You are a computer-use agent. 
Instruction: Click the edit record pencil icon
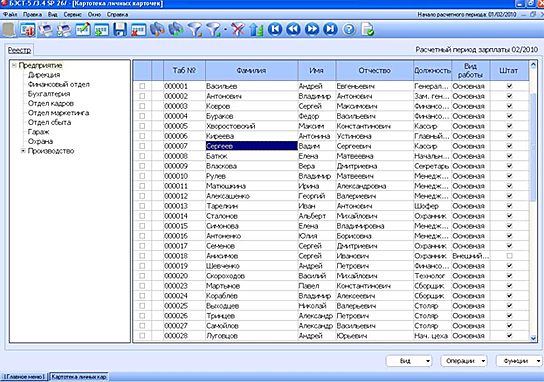[83, 29]
